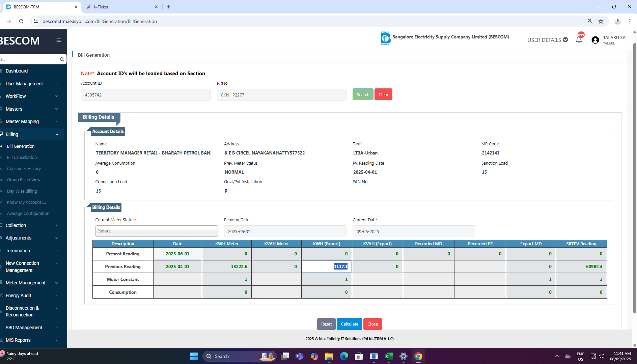Expand the Adjustments sidebar menu

[32, 238]
